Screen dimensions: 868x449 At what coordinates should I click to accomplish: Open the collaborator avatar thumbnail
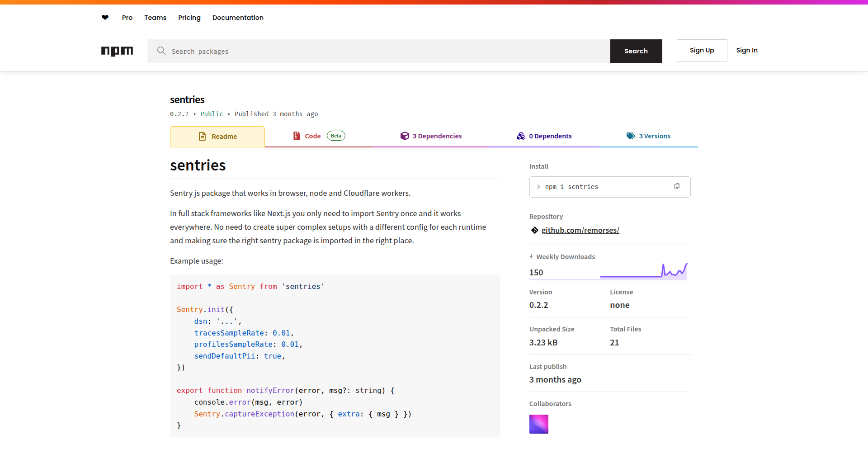pos(539,424)
